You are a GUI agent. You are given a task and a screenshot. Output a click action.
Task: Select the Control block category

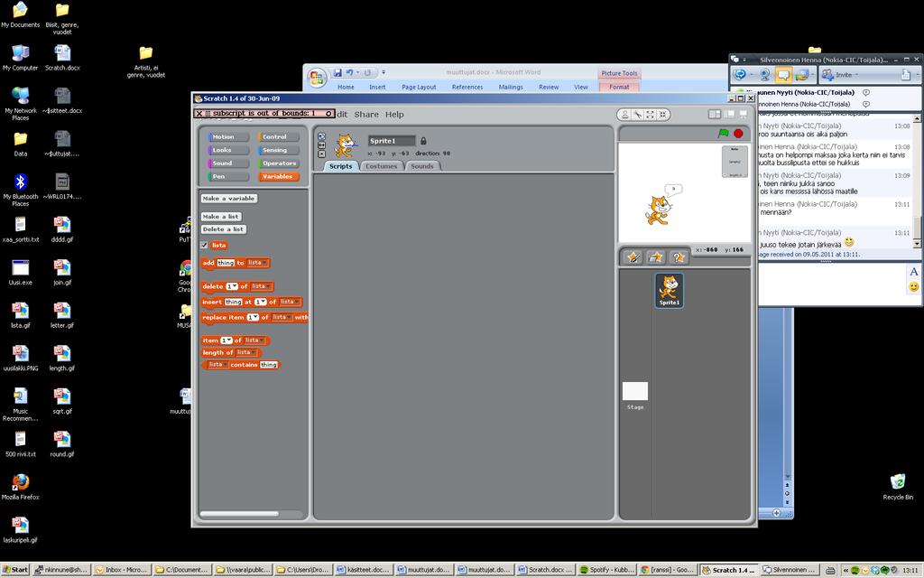coord(278,137)
